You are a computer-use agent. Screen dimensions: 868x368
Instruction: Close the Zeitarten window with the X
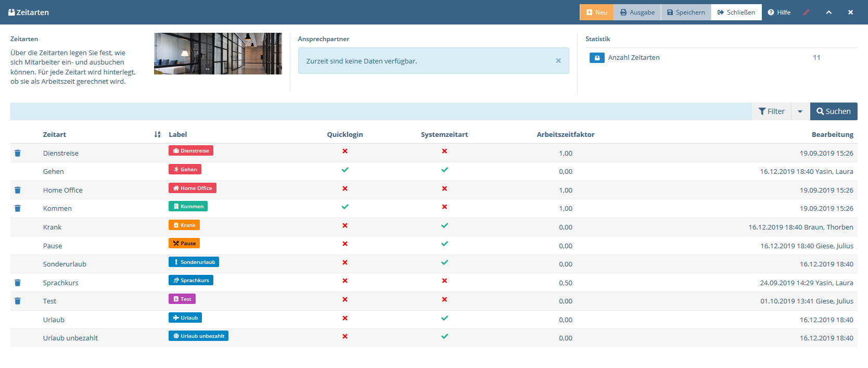[x=850, y=12]
